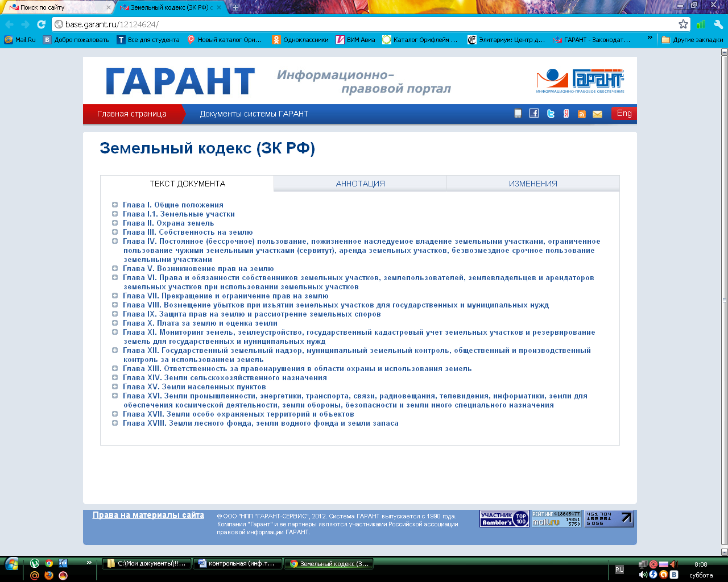Open Документы системы ГАРАНТ menu item
The image size is (728, 582).
pyautogui.click(x=254, y=114)
